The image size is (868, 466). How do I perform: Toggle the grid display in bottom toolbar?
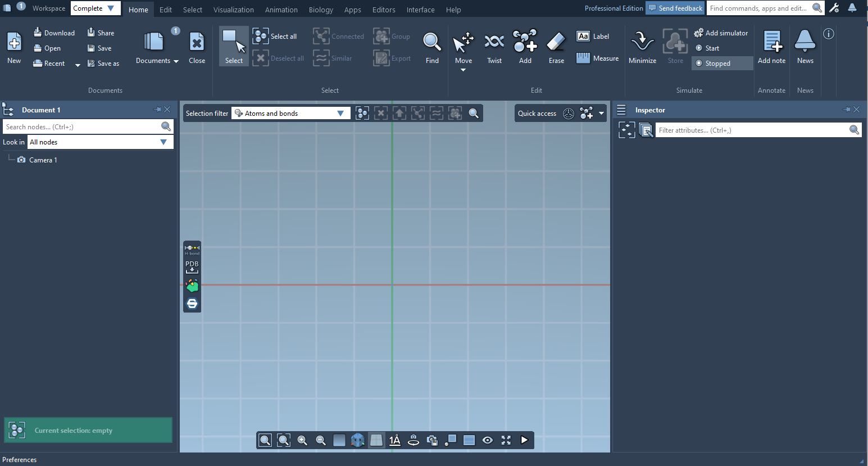coord(376,440)
